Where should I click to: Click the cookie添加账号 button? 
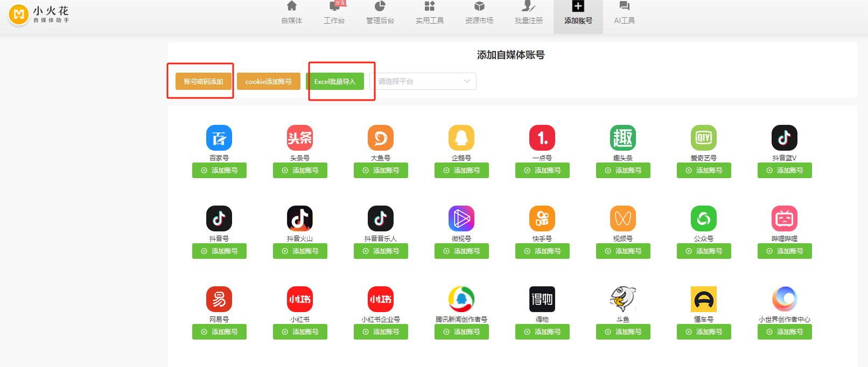pos(269,81)
